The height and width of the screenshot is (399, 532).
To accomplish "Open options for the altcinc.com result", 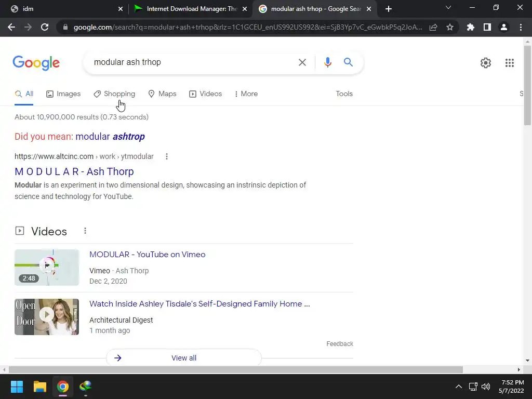I will [x=167, y=156].
